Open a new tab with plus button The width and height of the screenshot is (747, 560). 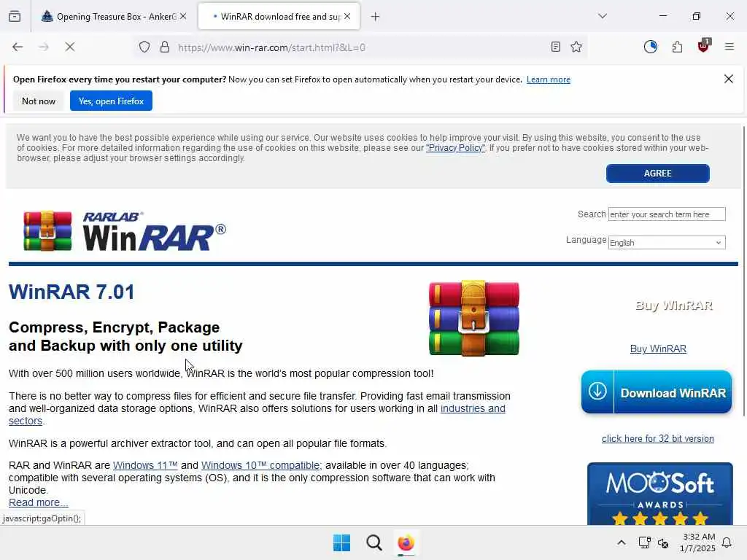pyautogui.click(x=376, y=17)
